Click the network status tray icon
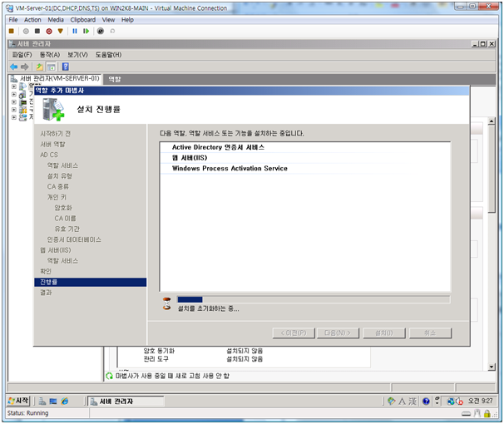The width and height of the screenshot is (504, 424). click(451, 402)
